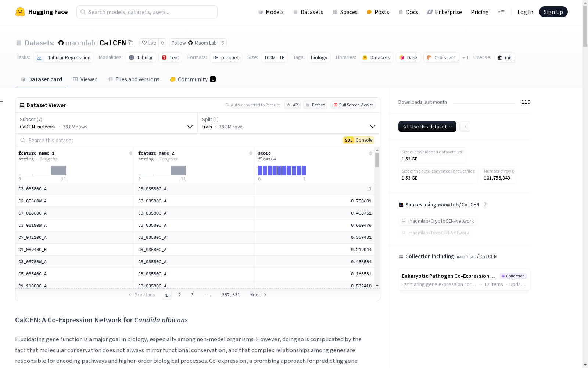The image size is (588, 368).
Task: Jump to page 2 of the table
Action: tap(179, 295)
